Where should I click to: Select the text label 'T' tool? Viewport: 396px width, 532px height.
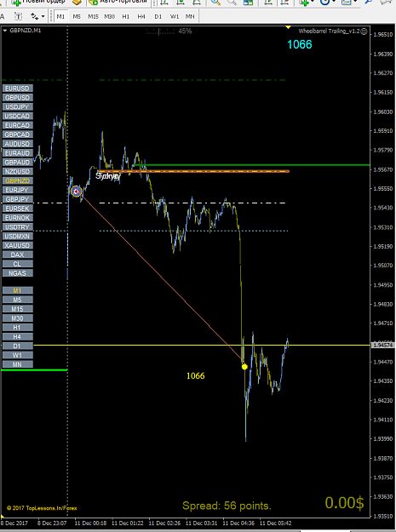coord(19,16)
